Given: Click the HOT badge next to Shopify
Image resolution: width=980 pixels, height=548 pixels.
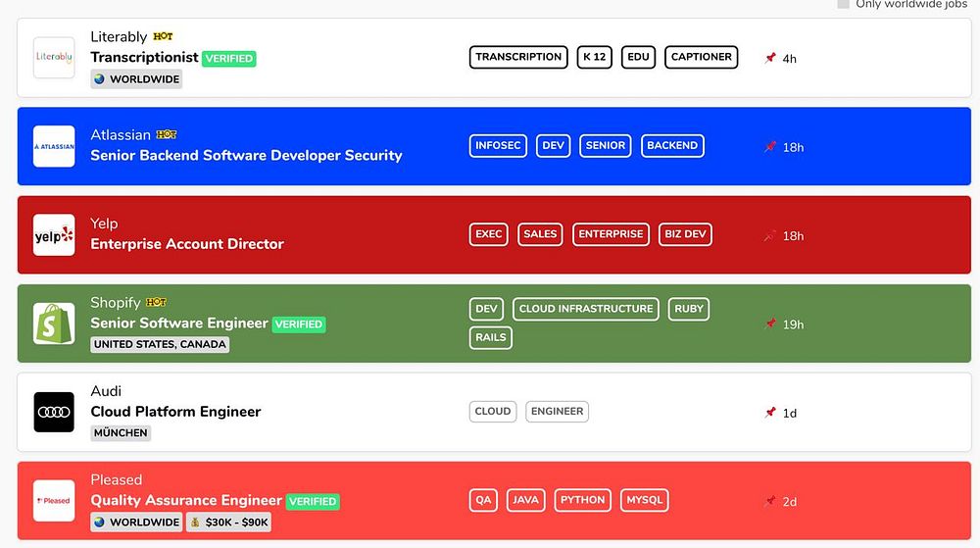Looking at the screenshot, I should click(x=156, y=303).
